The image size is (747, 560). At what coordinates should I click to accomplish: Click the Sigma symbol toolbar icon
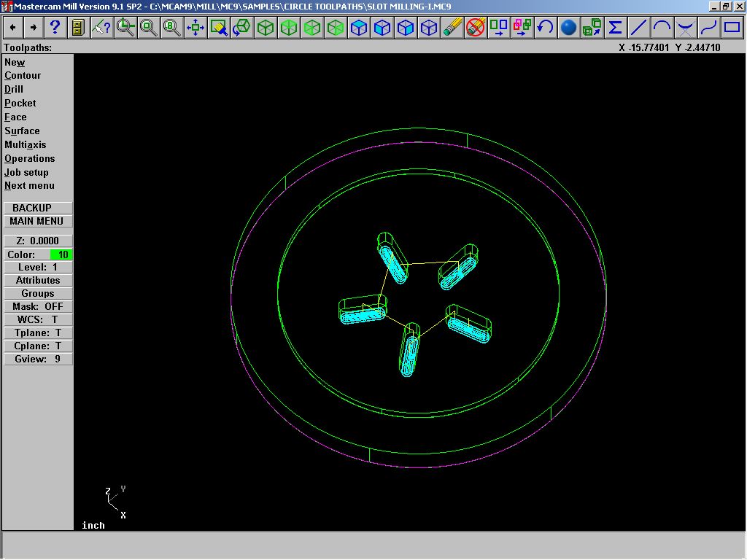point(616,28)
